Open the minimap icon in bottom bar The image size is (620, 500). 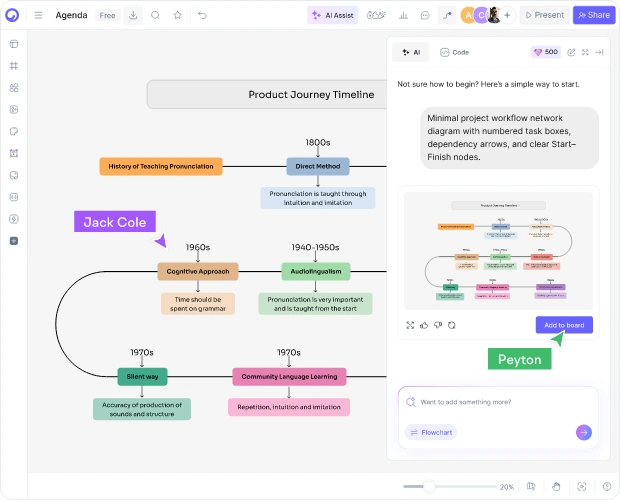pos(531,487)
